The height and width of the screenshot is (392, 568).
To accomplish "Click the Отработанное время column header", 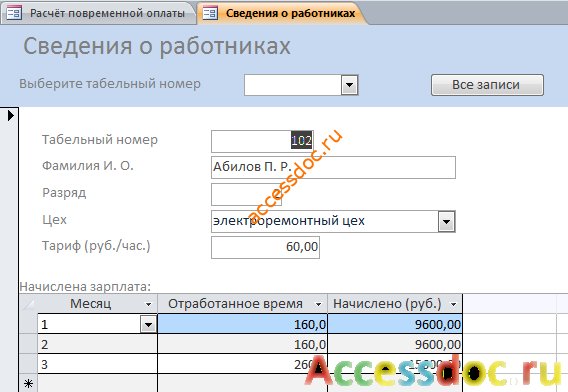I will pos(243,304).
